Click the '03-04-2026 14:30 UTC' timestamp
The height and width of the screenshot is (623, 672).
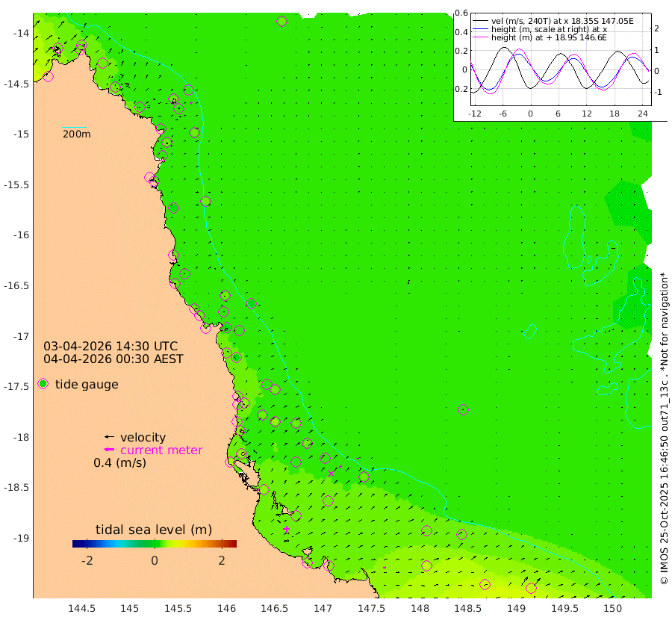click(x=111, y=346)
